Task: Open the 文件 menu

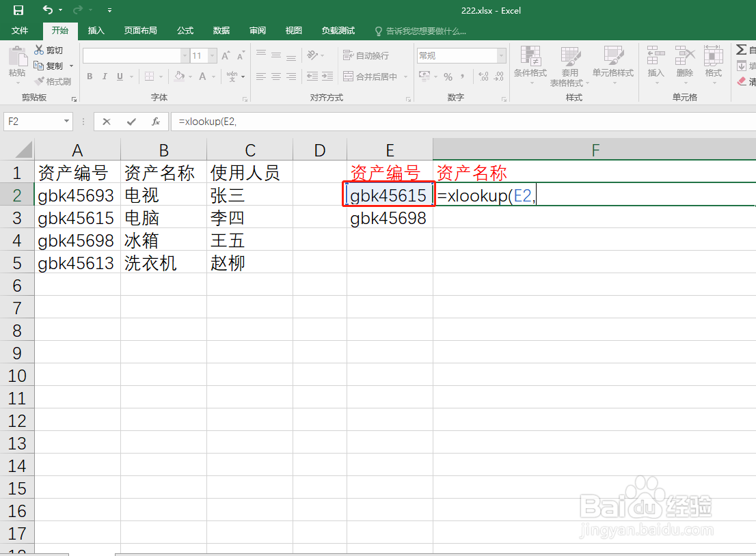Action: 20,30
